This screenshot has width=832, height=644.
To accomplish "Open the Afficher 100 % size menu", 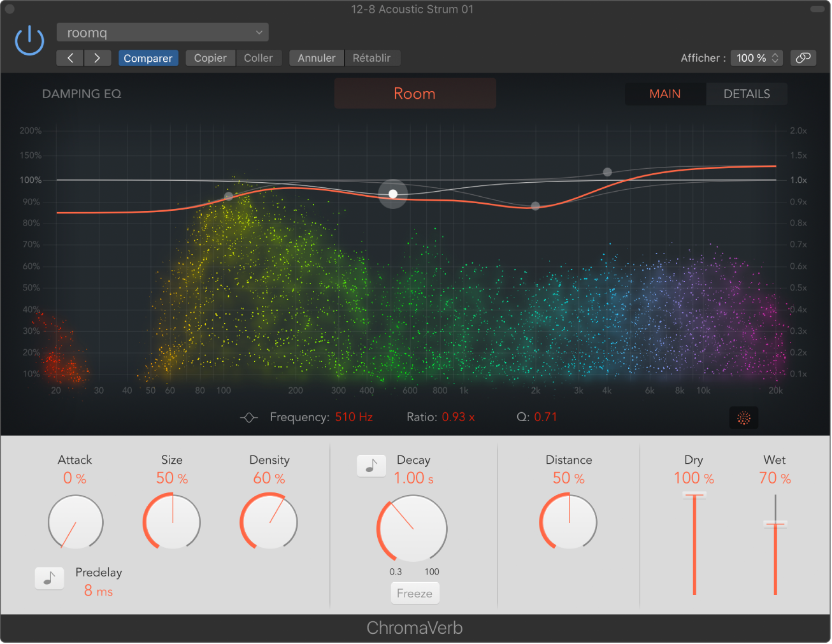I will (757, 58).
